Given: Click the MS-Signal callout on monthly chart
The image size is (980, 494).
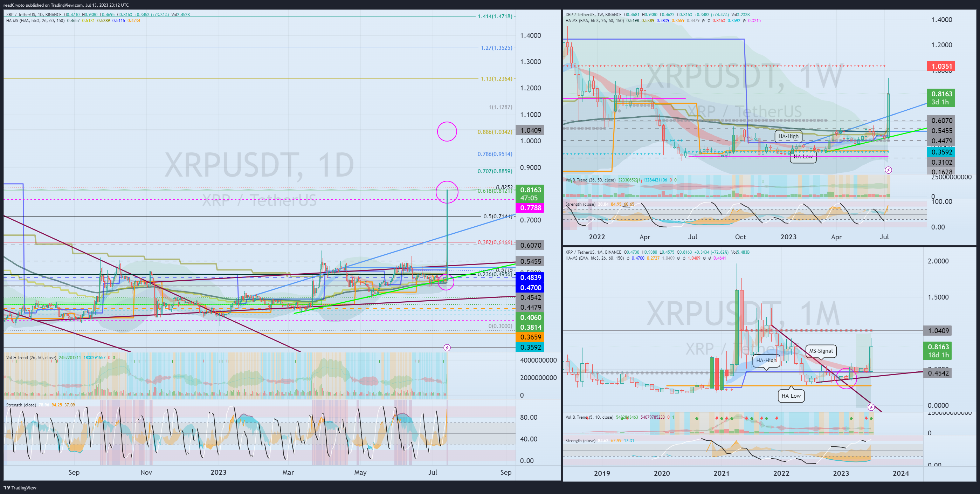Looking at the screenshot, I should coord(821,351).
